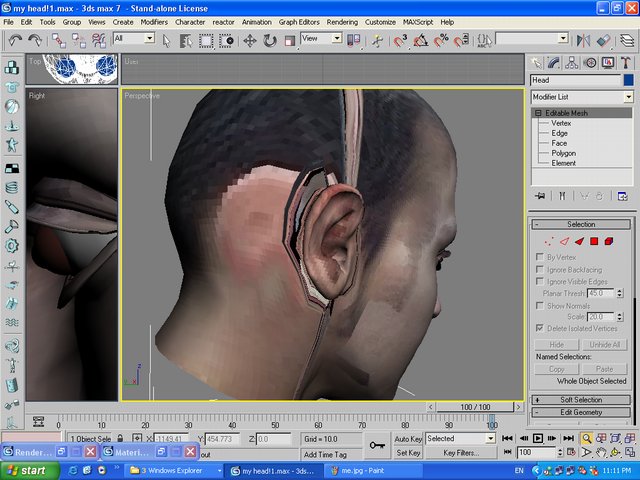Viewport: 640px width, 480px height.
Task: Select the Select and Move tool
Action: [248, 40]
